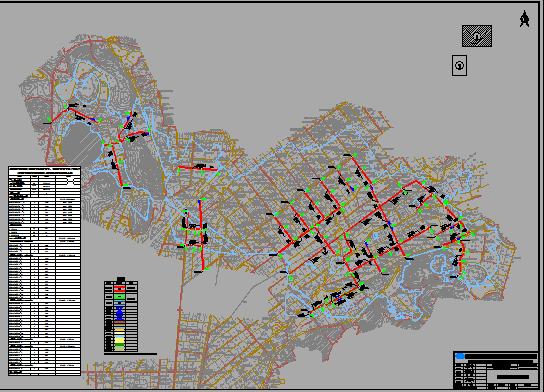Click the north arrow compass symbol
The height and width of the screenshot is (392, 544).
pos(524,19)
